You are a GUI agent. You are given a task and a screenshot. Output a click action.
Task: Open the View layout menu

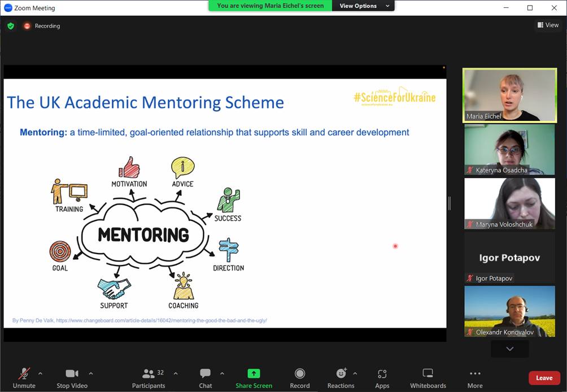tap(548, 25)
